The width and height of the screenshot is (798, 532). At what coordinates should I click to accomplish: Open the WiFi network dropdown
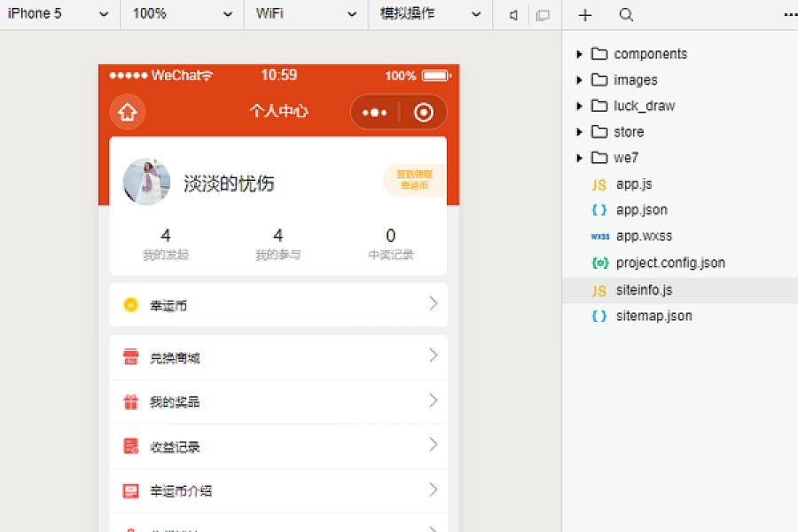(x=306, y=14)
